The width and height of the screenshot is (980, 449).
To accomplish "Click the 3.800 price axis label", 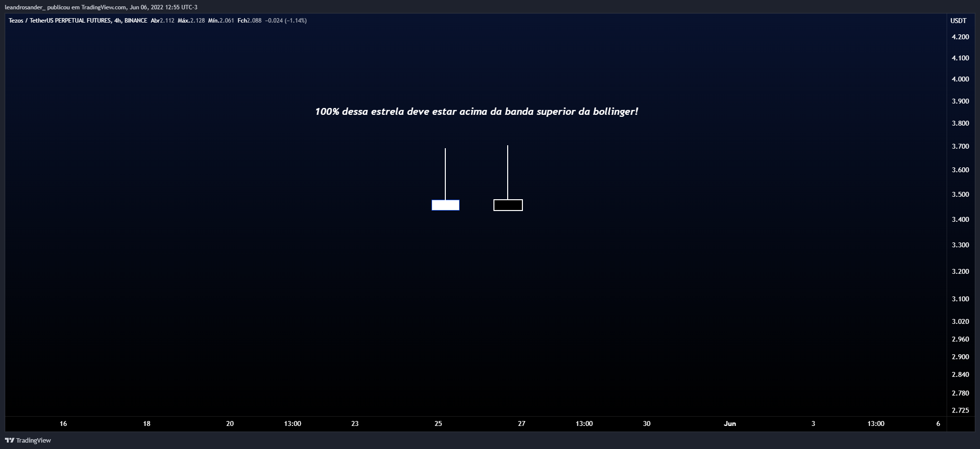I will tap(960, 123).
